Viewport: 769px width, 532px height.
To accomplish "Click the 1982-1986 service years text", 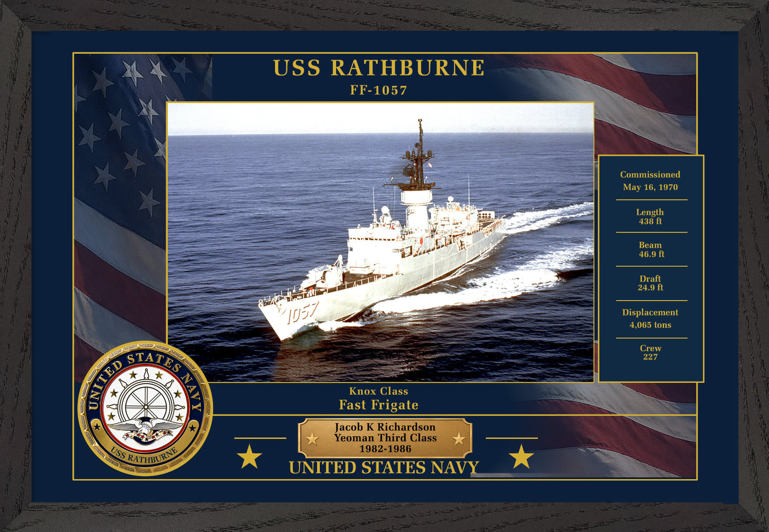I will (x=385, y=448).
